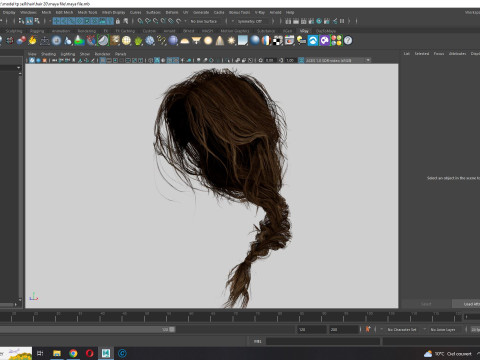The width and height of the screenshot is (480, 360).
Task: Click the select-by-component mode icon
Action: point(37,21)
